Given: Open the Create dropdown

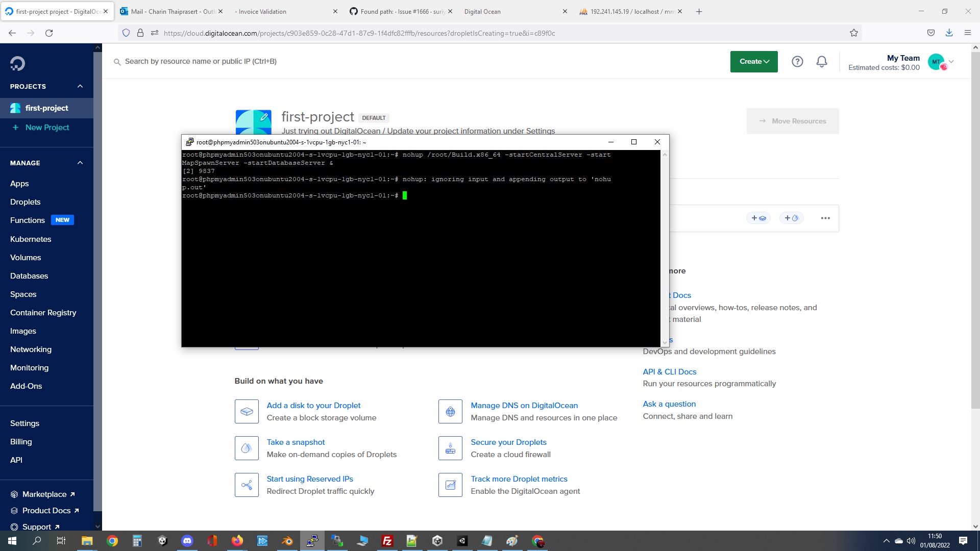Looking at the screenshot, I should (x=754, y=61).
